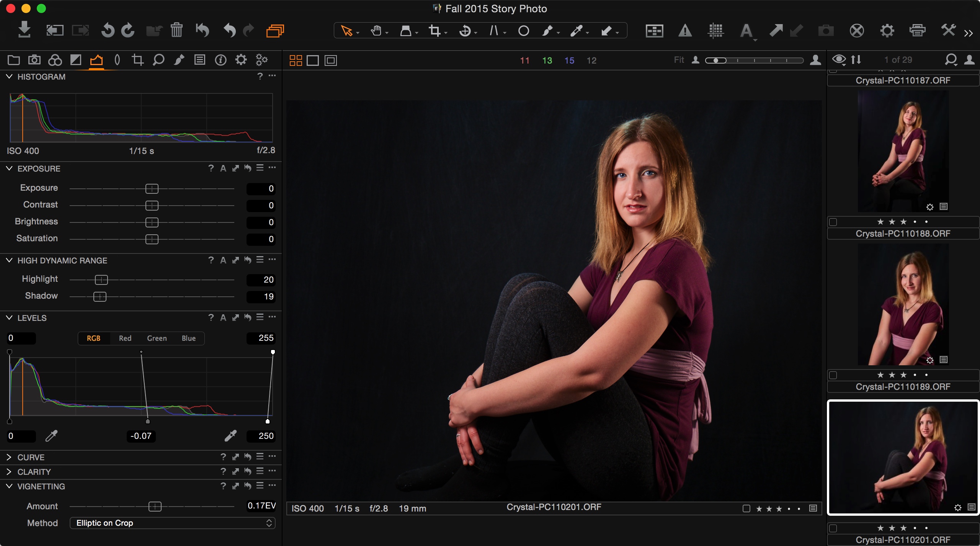Select the Pan hand cursor tool
Viewport: 980px width, 546px height.
coord(376,31)
